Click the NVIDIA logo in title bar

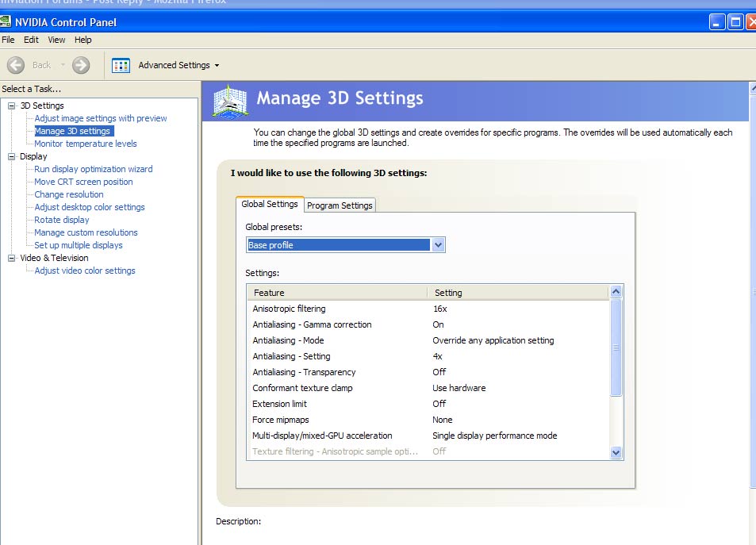6,22
